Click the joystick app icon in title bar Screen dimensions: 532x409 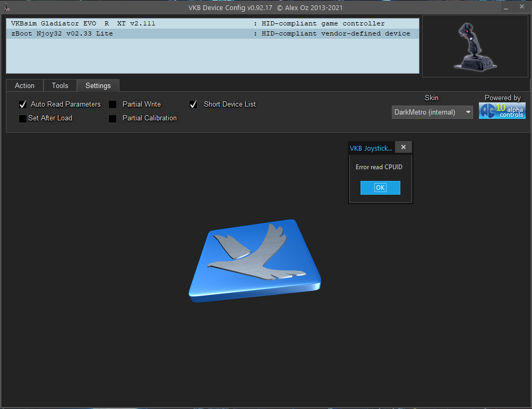click(x=6, y=7)
